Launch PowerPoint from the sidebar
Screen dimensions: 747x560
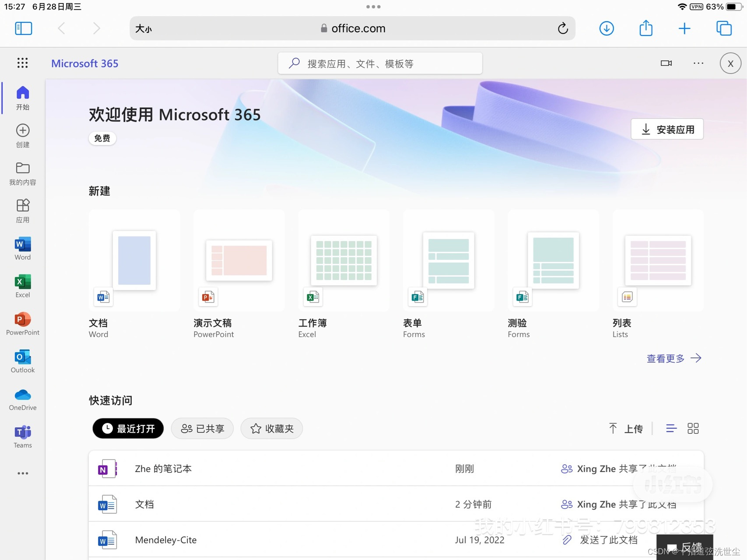click(x=23, y=324)
